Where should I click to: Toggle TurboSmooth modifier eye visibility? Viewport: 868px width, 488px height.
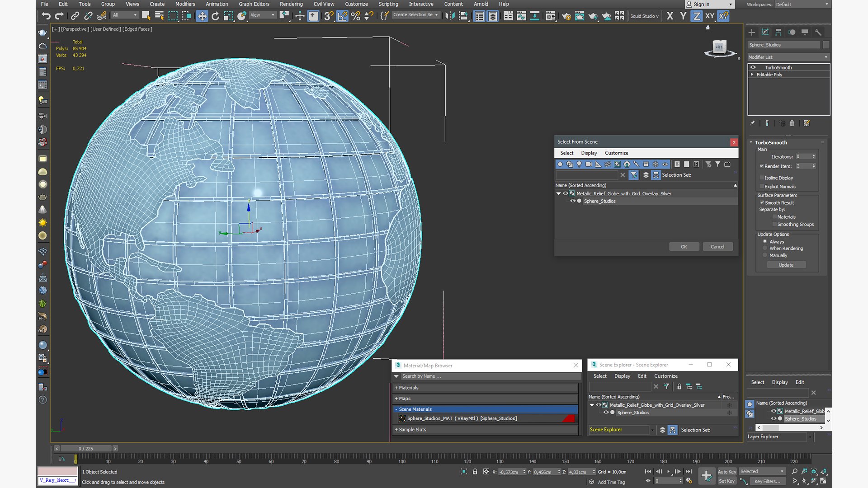(x=753, y=68)
